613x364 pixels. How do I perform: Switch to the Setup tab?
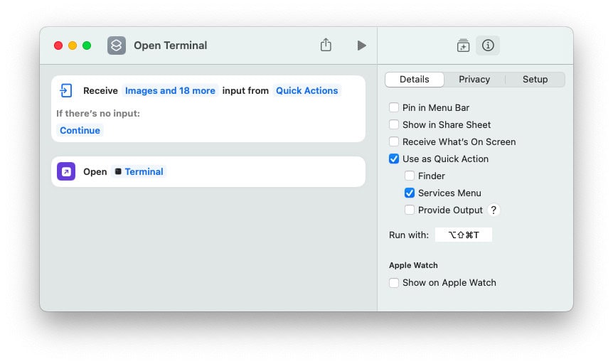tap(535, 80)
